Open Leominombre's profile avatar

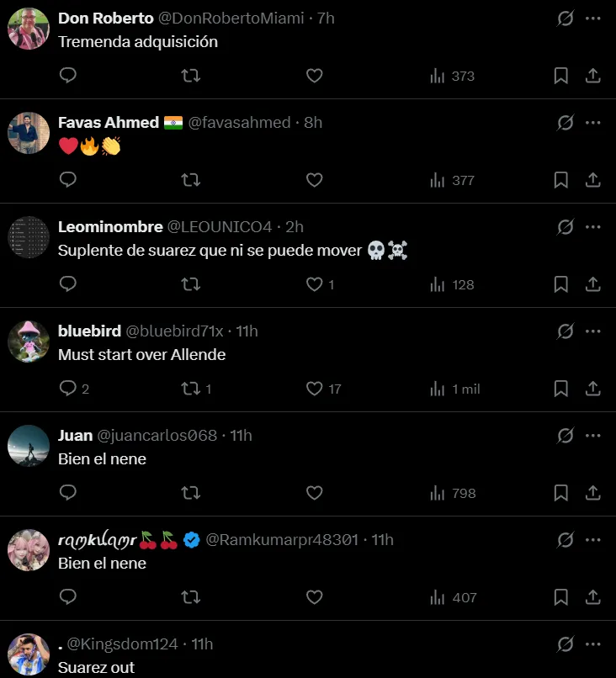[29, 237]
